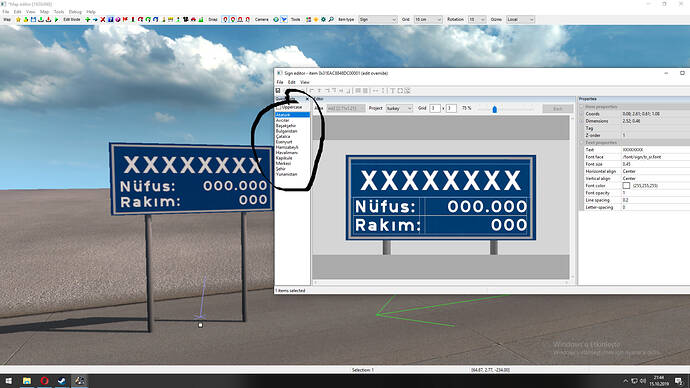This screenshot has height=388, width=690.
Task: Click the magnifier search icon in main toolbar
Action: pyautogui.click(x=331, y=19)
